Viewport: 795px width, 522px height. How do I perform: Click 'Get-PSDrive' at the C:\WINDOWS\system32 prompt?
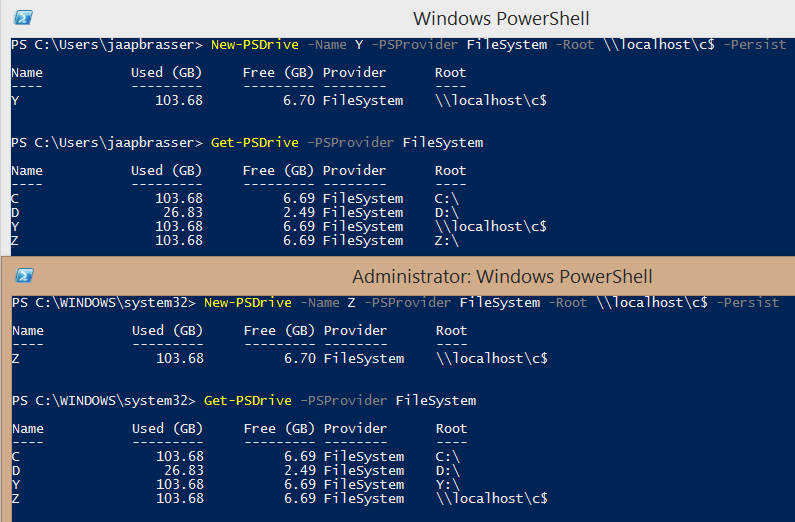click(248, 400)
